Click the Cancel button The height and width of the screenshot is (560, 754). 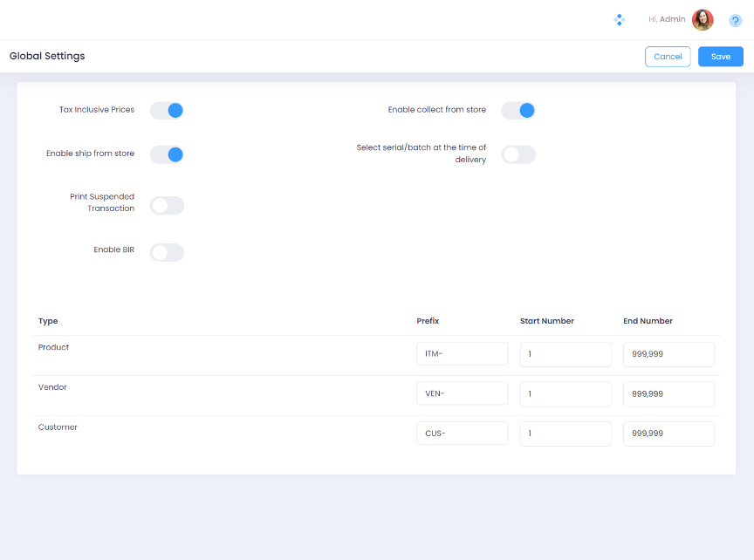[x=668, y=57]
